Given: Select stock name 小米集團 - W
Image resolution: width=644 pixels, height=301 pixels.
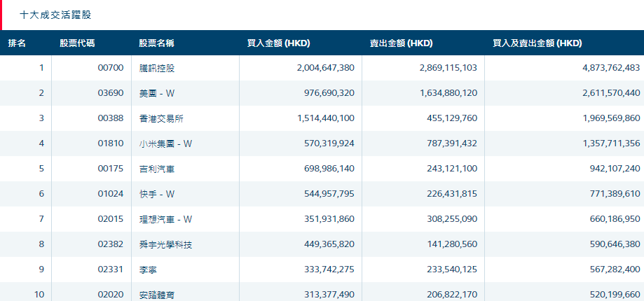Looking at the screenshot, I should (166, 144).
